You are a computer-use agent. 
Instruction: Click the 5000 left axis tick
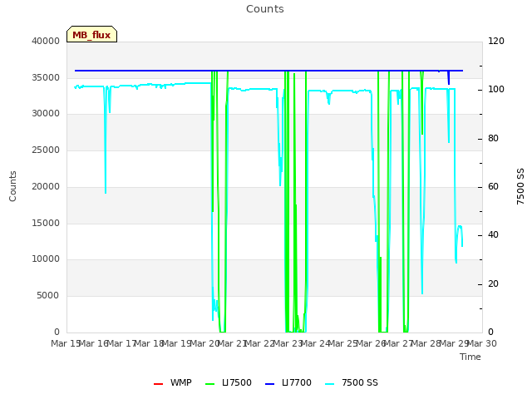click(48, 296)
